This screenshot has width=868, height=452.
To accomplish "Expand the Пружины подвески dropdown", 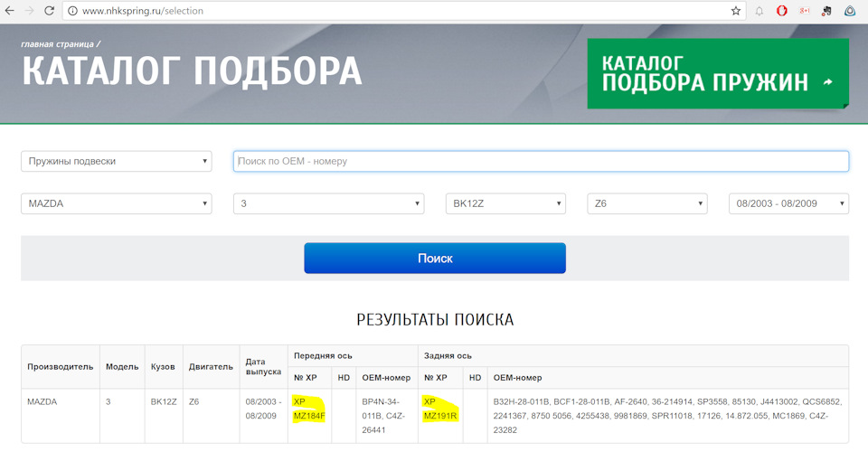I will [x=117, y=161].
